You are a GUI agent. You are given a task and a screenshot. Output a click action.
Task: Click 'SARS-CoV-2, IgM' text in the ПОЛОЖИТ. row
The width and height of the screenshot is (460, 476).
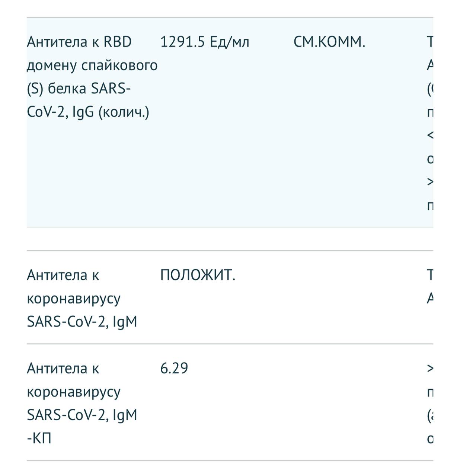click(x=82, y=322)
